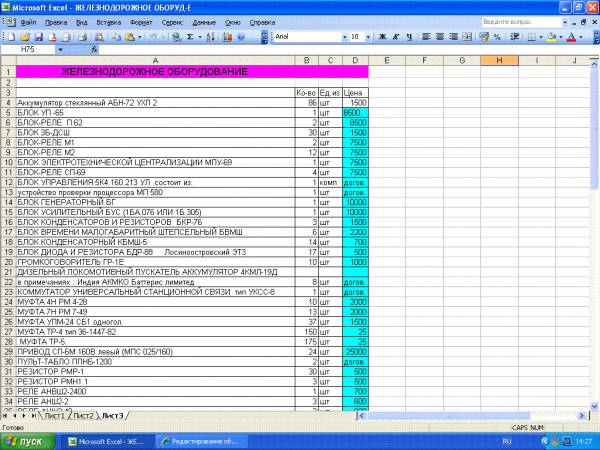The height and width of the screenshot is (450, 600).
Task: Expand the font size dropdown
Action: tap(369, 36)
